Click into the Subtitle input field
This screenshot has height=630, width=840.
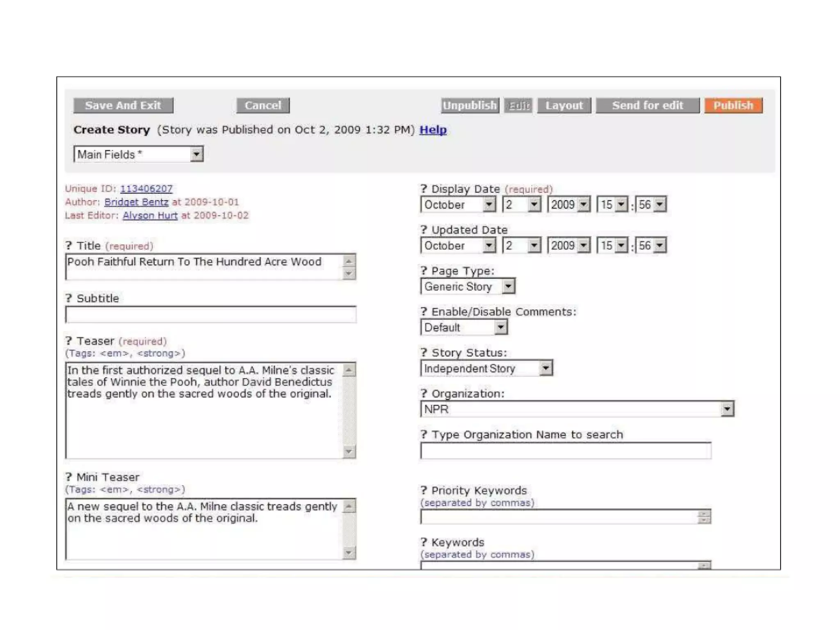[x=210, y=315]
